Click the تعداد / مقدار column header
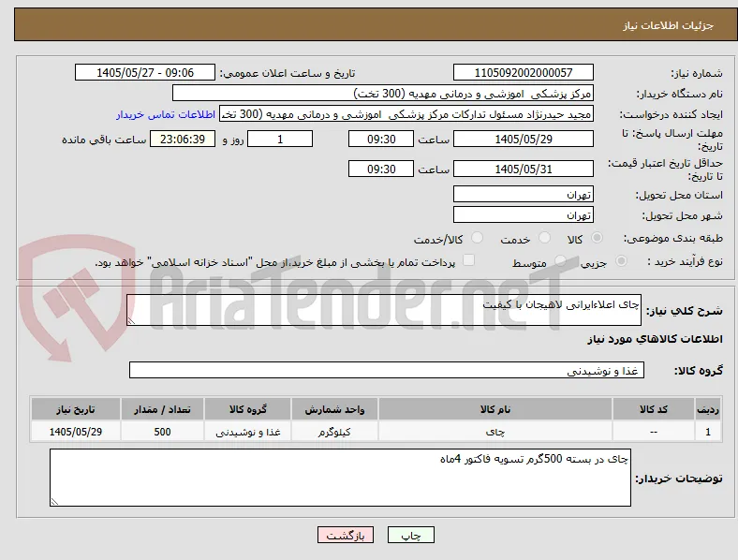 click(162, 409)
